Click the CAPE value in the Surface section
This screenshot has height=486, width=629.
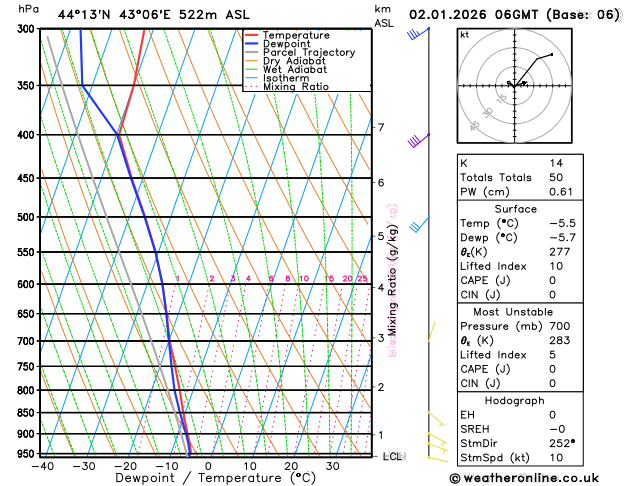pyautogui.click(x=552, y=280)
